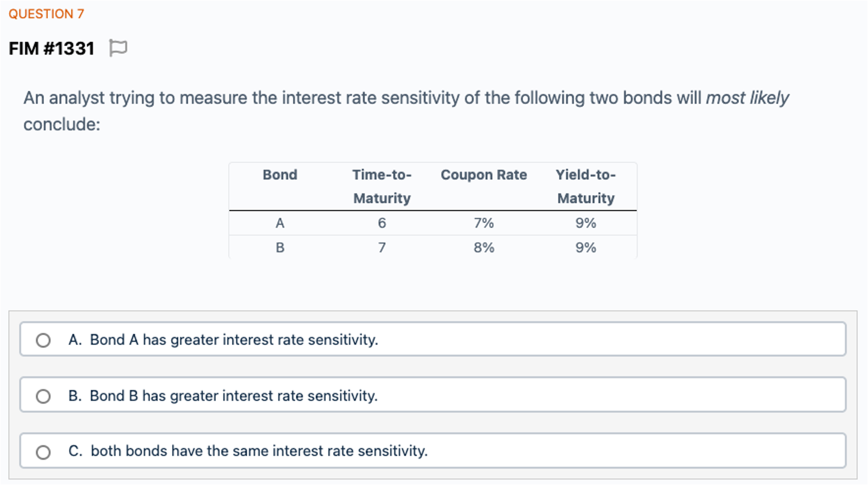Click the 7% coupon rate cell
Viewport: 868px width, 485px height.
tap(484, 223)
